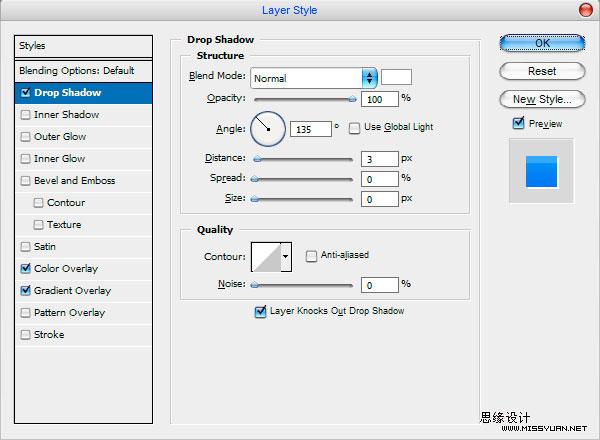Image resolution: width=600 pixels, height=440 pixels.
Task: Open the Blend Mode dropdown
Action: 314,78
